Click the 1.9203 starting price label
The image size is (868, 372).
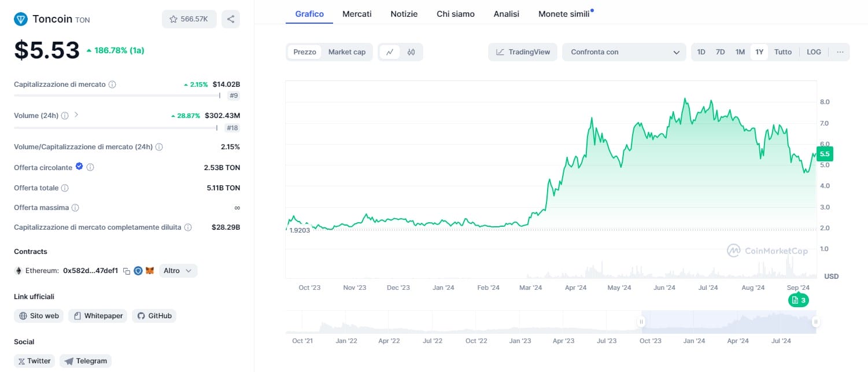pos(299,230)
